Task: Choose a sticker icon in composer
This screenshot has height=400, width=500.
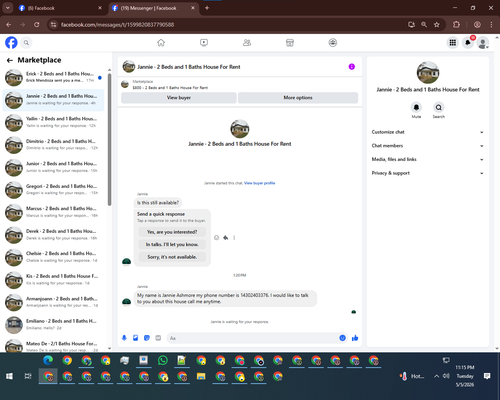Action: click(x=147, y=338)
